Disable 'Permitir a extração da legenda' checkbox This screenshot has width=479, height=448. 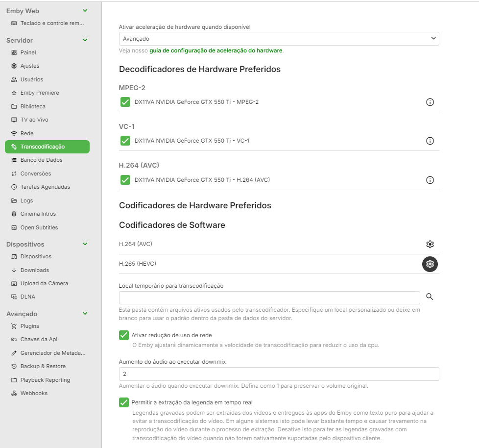[124, 402]
